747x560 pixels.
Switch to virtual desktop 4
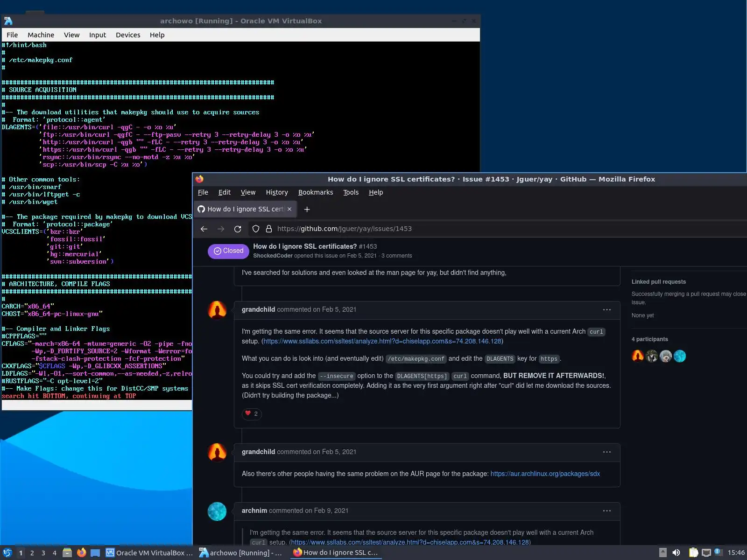[54, 553]
